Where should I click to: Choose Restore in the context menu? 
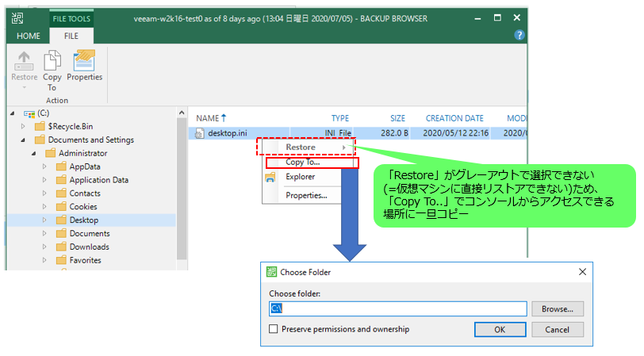point(301,147)
